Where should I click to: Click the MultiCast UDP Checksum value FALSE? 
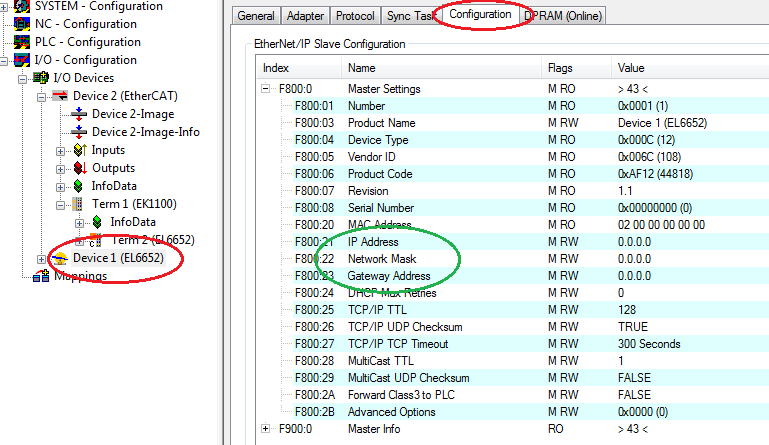click(x=634, y=378)
